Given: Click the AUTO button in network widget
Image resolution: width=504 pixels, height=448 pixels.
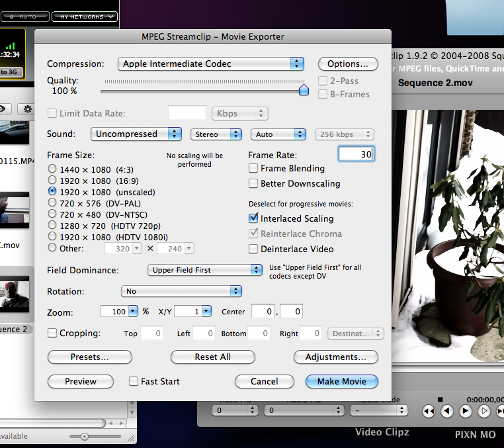Looking at the screenshot, I should 25,17.
